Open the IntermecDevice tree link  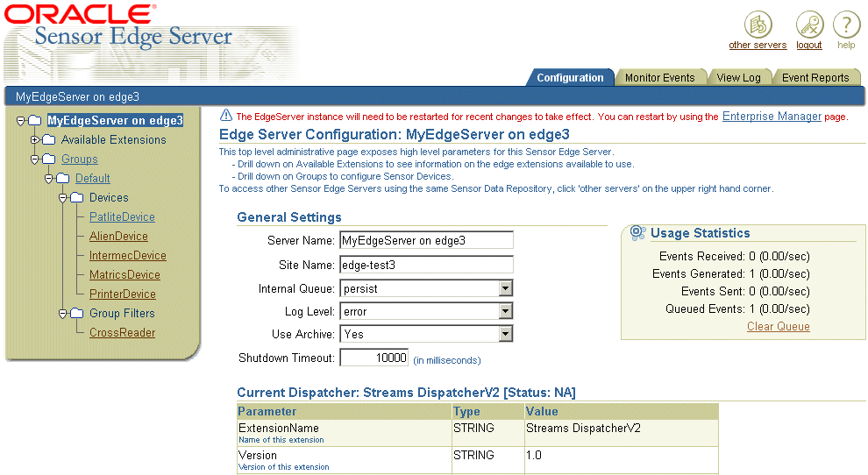point(128,256)
